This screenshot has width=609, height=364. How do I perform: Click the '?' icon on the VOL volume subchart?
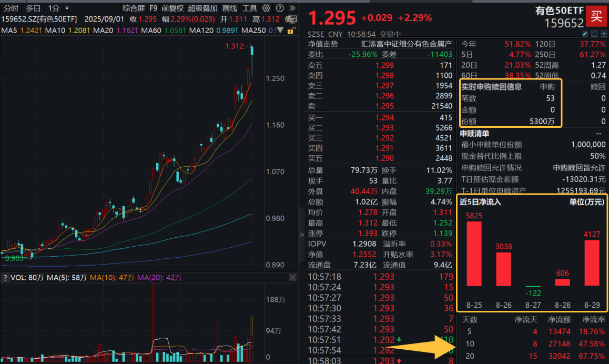5,277
